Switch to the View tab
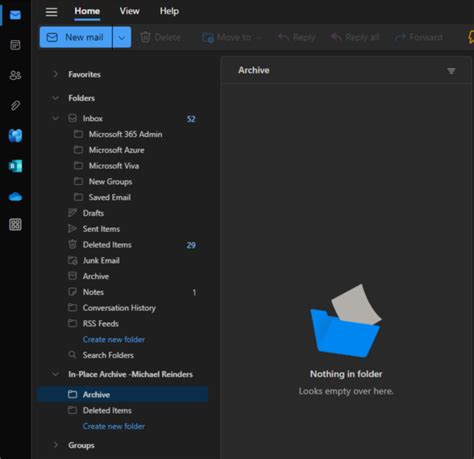The height and width of the screenshot is (459, 474). pyautogui.click(x=129, y=11)
